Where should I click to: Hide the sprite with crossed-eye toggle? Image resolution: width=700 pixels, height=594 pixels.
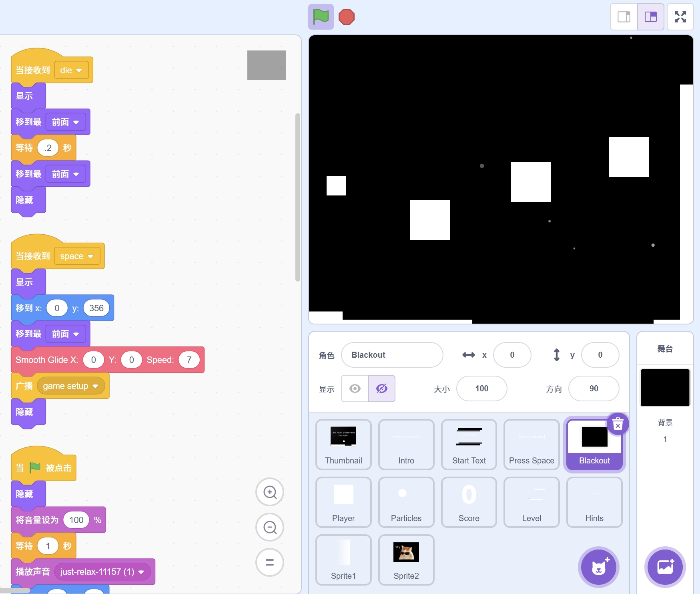point(382,389)
